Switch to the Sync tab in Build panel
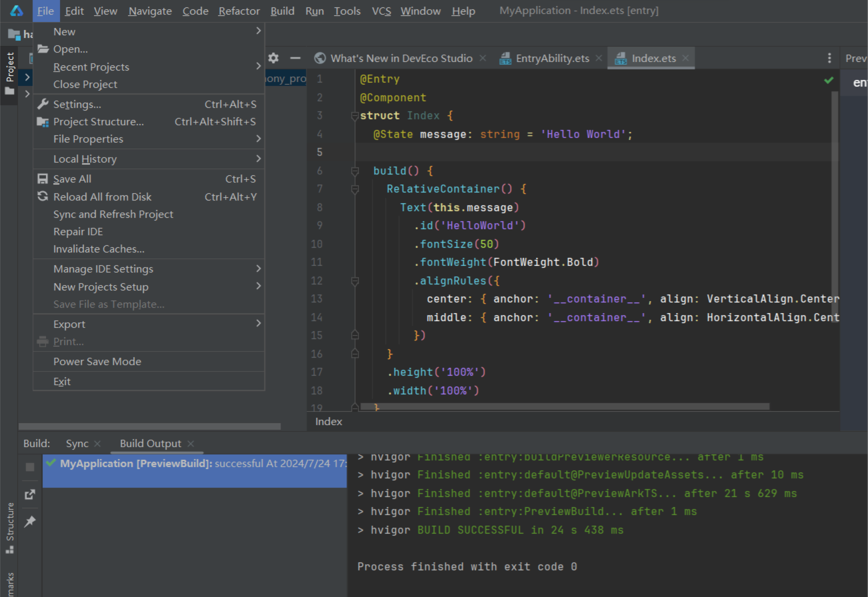 [x=77, y=443]
